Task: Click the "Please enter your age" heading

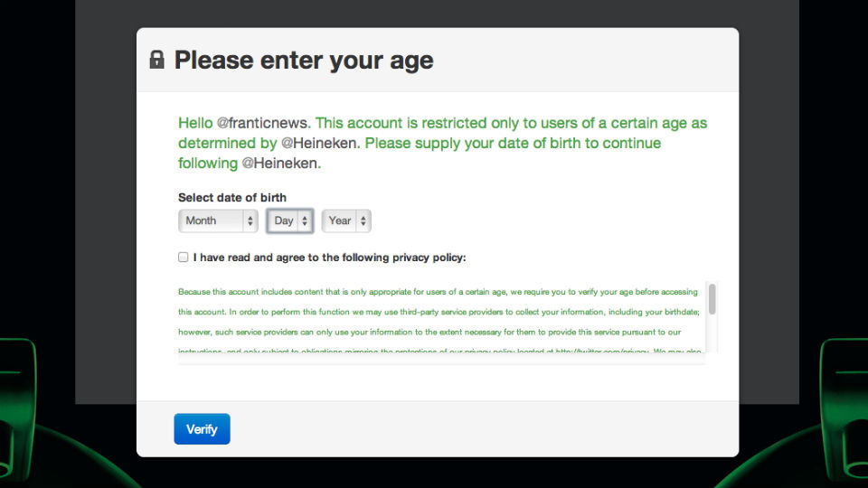Action: tap(304, 61)
